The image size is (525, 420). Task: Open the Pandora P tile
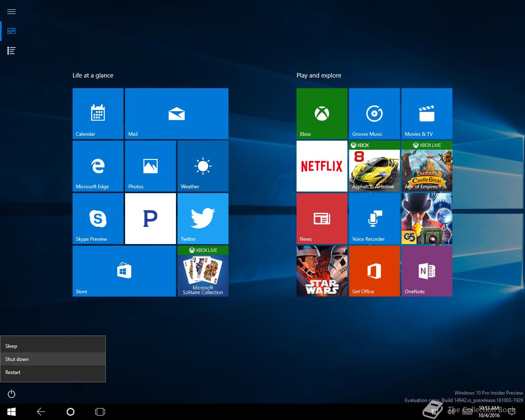coord(151,219)
